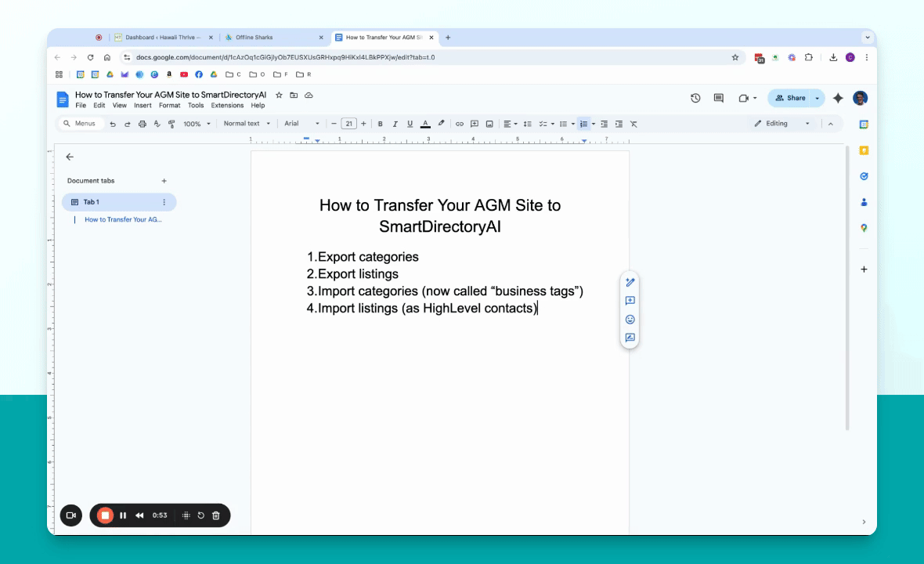
Task: Open the checklist dropdown
Action: coord(547,124)
